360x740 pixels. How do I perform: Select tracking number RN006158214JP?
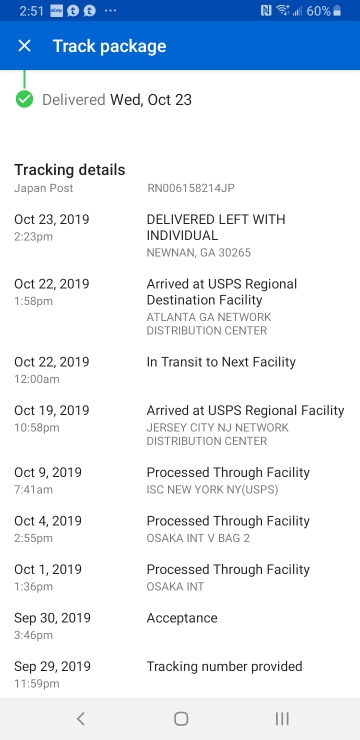191,188
